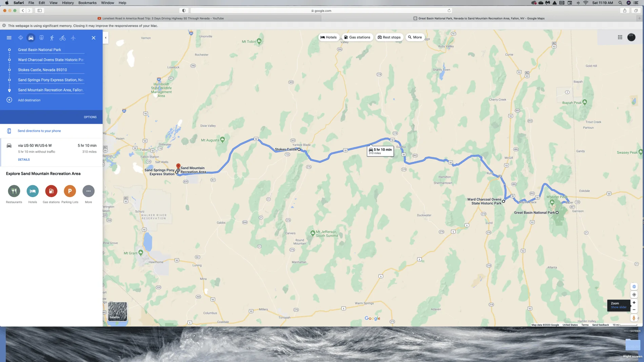Select the via US-50 W/US-6 W route
644x362 pixels.
(52, 152)
